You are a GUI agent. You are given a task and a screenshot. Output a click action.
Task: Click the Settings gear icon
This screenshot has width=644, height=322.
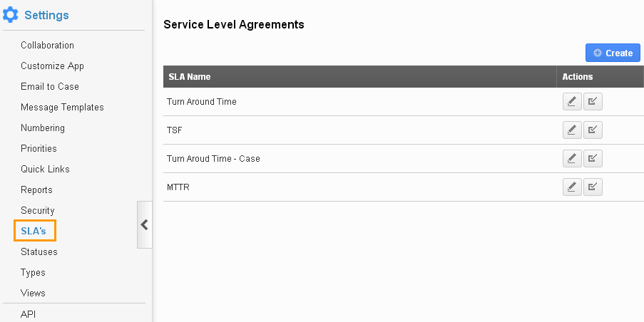tap(11, 14)
